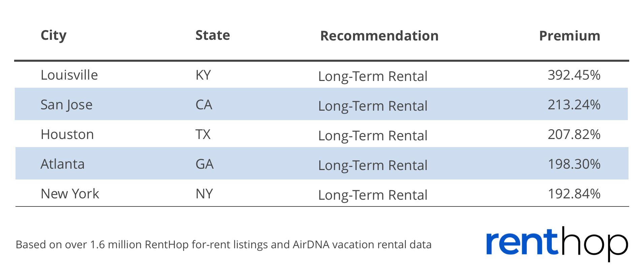644x280 pixels.
Task: Click the 392.45% premium value
Action: pos(574,75)
